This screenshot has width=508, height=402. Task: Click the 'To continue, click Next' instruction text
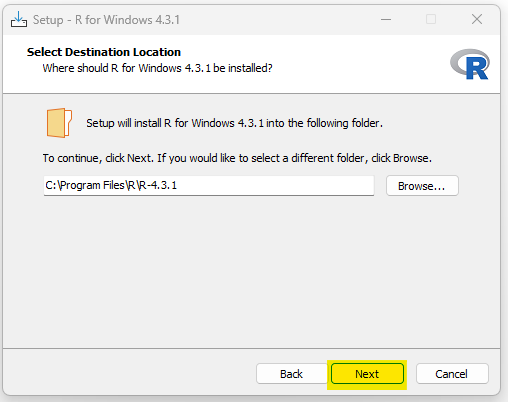[237, 158]
